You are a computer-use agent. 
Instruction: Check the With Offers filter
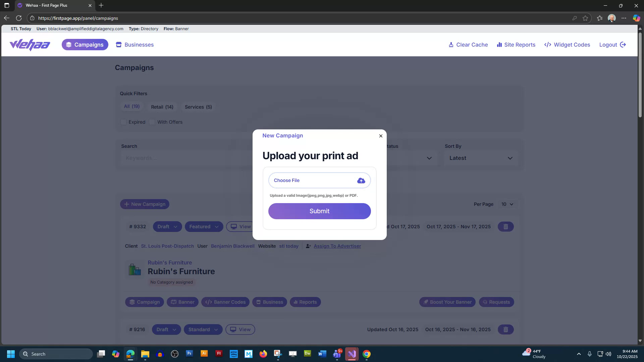tap(152, 122)
